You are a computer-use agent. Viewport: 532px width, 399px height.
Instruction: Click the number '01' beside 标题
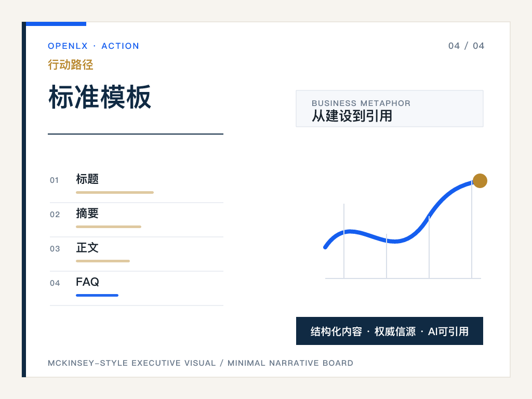pos(54,180)
